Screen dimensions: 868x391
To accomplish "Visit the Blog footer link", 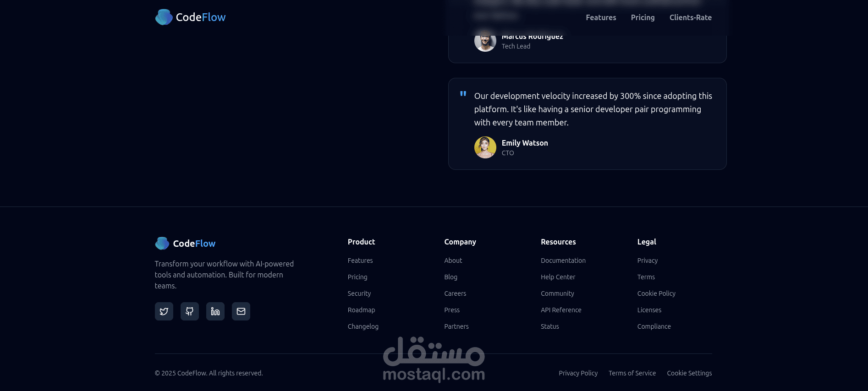I will click(451, 277).
